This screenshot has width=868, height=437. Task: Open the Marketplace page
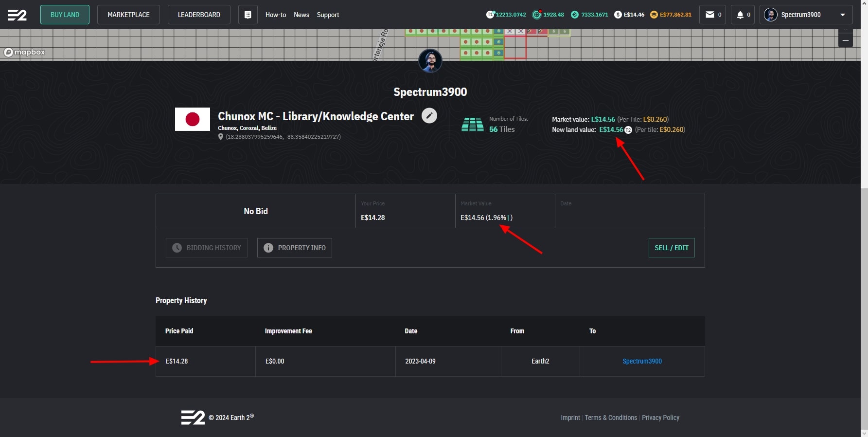[x=128, y=15]
